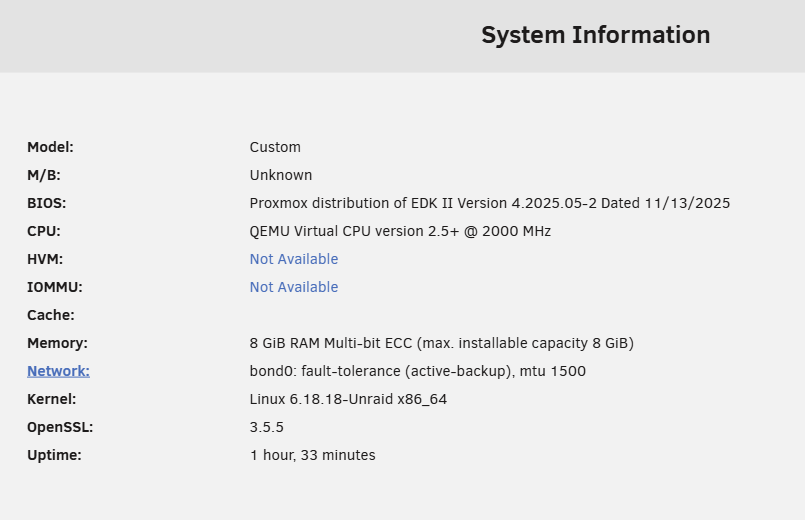
Task: Click the BIOS label
Action: coord(47,203)
